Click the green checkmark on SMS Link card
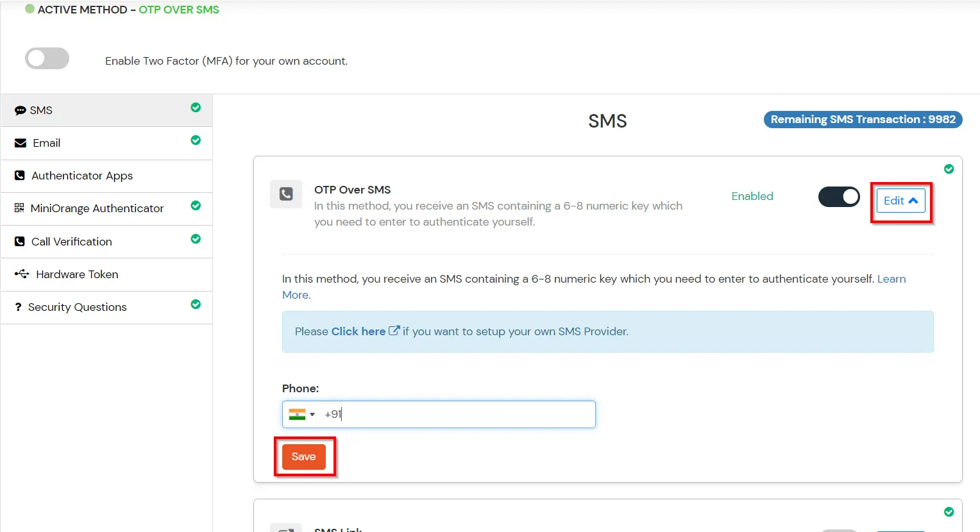Screen dimensions: 980x532 [x=949, y=512]
